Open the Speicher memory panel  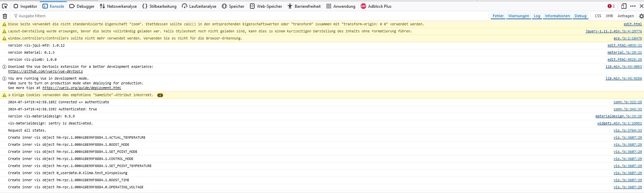233,6
